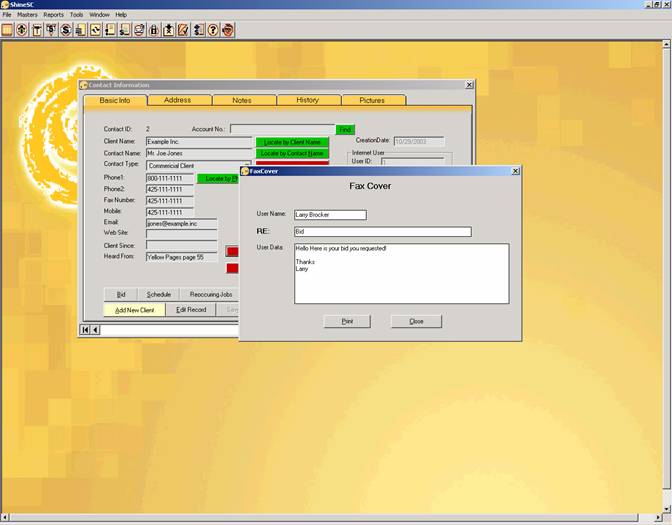This screenshot has width=672, height=525.
Task: Click the printer toolbar icon
Action: pyautogui.click(x=139, y=30)
